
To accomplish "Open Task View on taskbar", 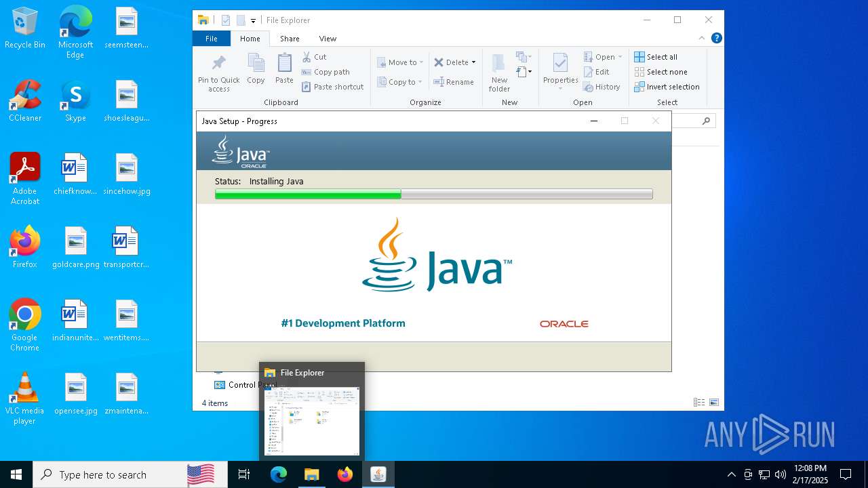I will (244, 474).
